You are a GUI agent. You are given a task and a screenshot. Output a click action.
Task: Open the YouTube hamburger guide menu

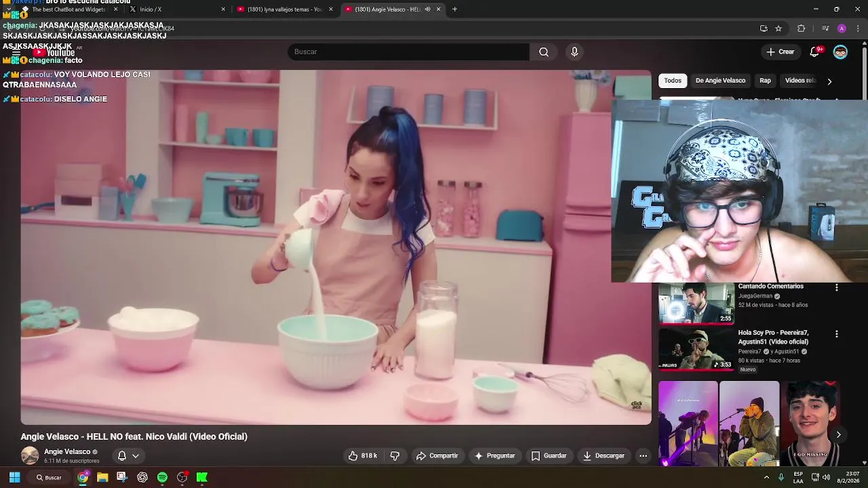pos(16,52)
